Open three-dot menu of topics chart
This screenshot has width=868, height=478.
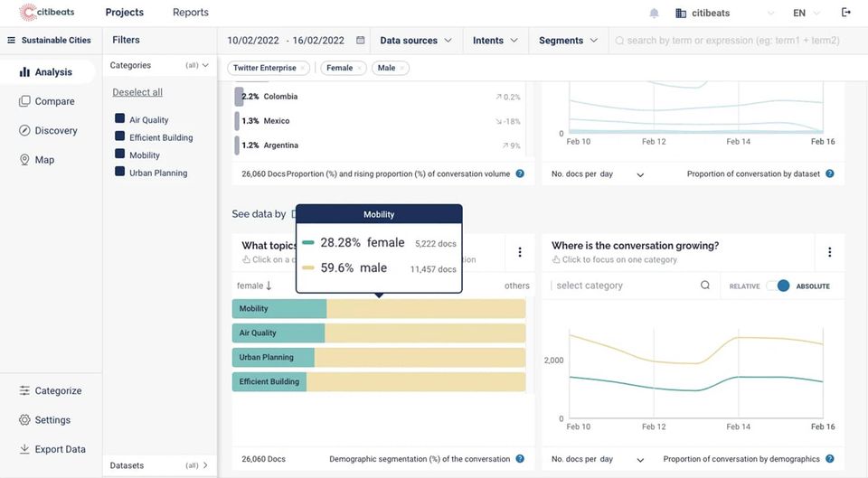[x=520, y=252]
